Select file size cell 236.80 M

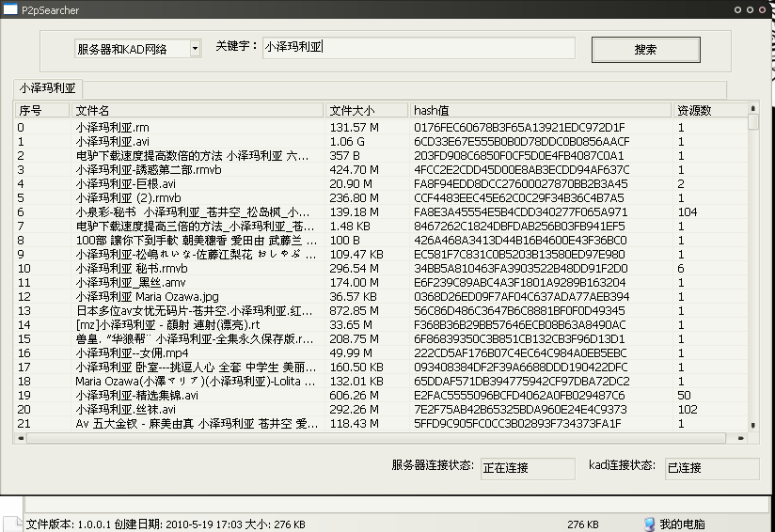click(354, 198)
